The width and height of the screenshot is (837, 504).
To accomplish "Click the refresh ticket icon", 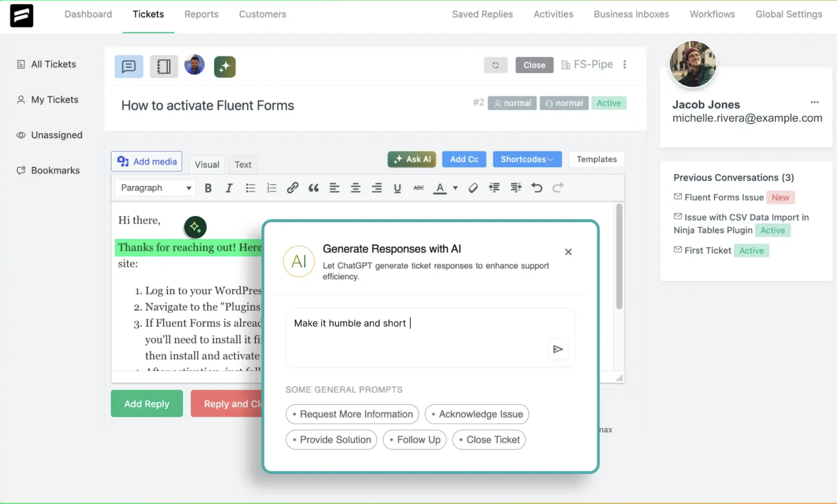I will [495, 65].
